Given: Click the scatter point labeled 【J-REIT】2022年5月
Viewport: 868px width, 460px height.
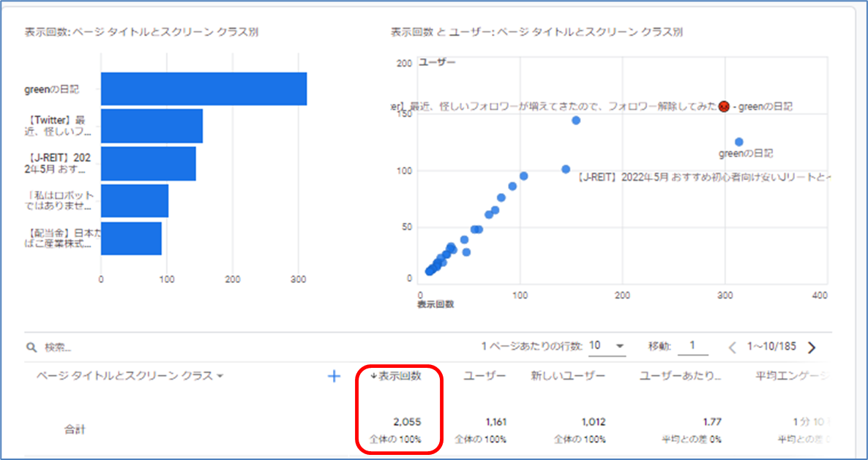Looking at the screenshot, I should click(x=566, y=169).
